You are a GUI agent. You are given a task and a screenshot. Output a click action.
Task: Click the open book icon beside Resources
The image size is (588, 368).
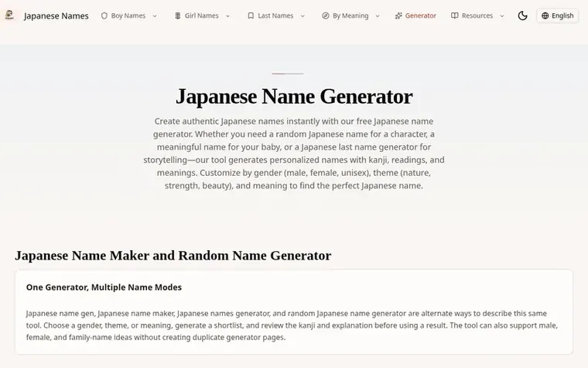click(454, 15)
